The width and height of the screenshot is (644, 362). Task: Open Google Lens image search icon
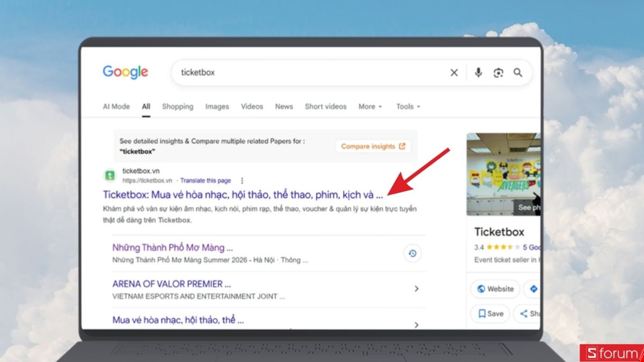(499, 72)
